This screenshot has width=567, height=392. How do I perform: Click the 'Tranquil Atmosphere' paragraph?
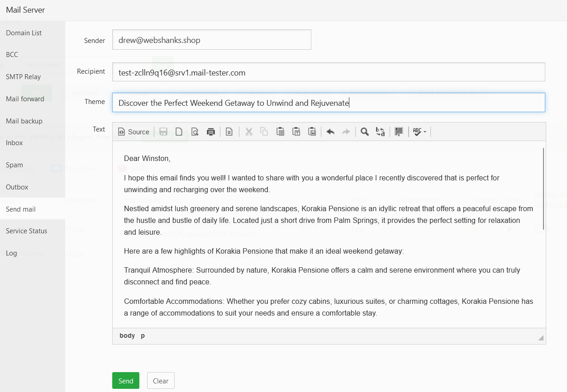pos(322,276)
